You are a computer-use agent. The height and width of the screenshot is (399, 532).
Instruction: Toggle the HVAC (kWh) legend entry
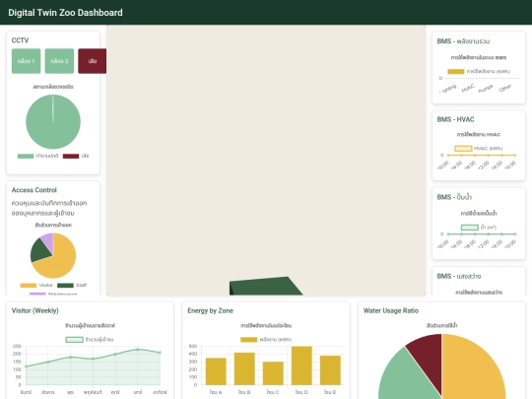point(479,149)
